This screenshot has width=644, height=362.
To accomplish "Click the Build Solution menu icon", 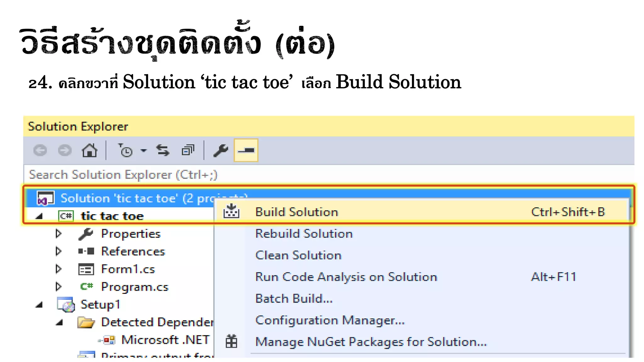I will point(231,211).
